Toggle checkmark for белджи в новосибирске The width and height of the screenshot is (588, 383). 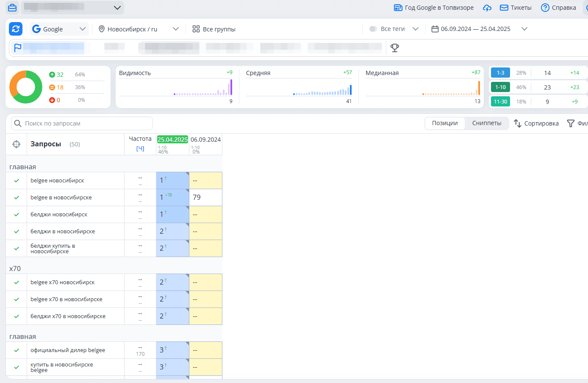pos(17,232)
